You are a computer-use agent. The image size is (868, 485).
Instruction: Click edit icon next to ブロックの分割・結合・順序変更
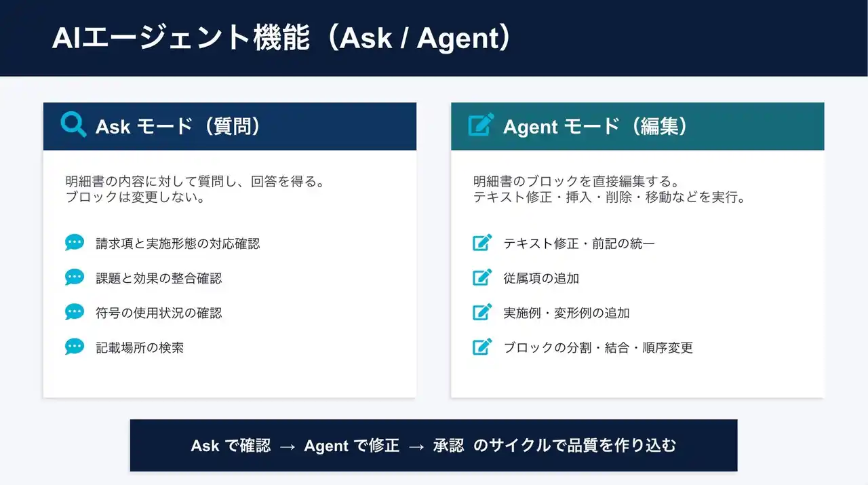[481, 347]
